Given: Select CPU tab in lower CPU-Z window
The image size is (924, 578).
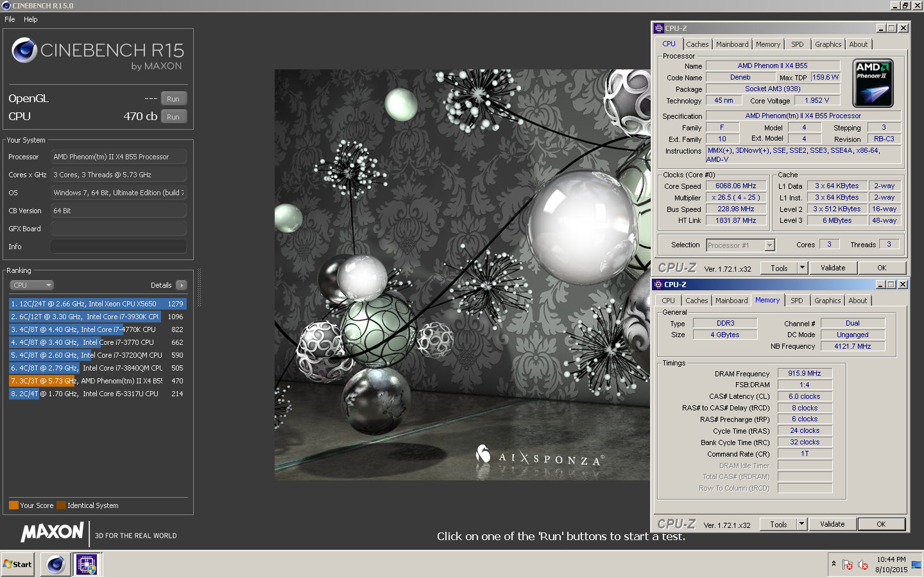Looking at the screenshot, I should 669,301.
